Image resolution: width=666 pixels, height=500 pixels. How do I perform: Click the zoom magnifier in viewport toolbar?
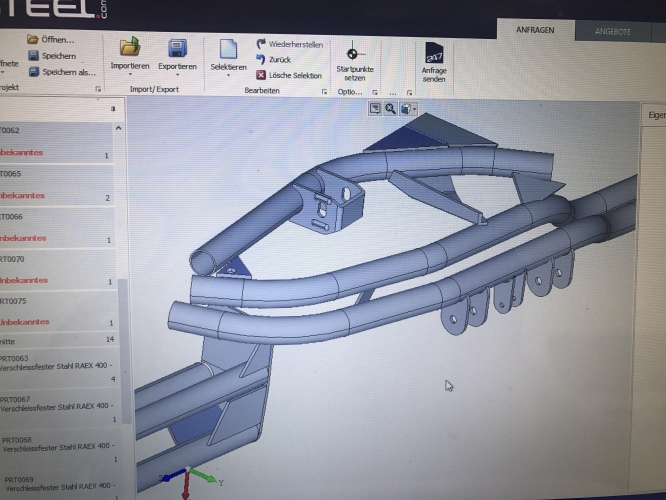(390, 108)
